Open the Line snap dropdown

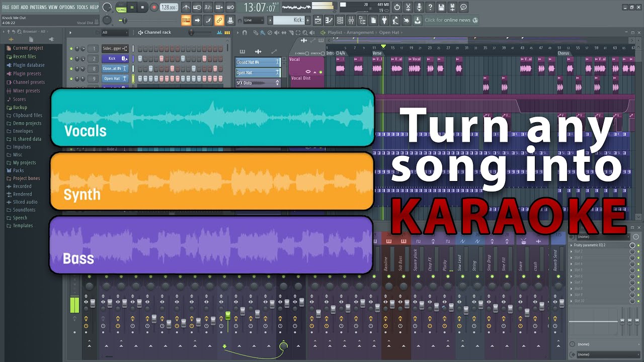pos(254,20)
